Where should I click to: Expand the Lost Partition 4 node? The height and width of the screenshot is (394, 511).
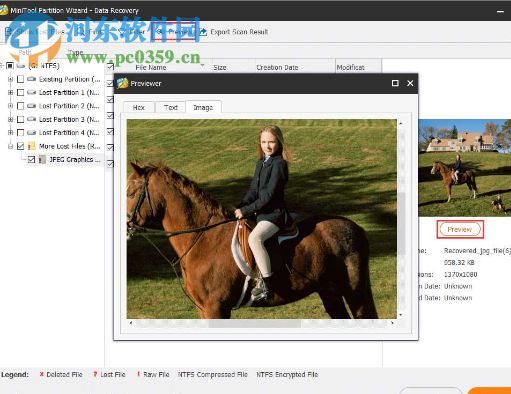(x=10, y=132)
